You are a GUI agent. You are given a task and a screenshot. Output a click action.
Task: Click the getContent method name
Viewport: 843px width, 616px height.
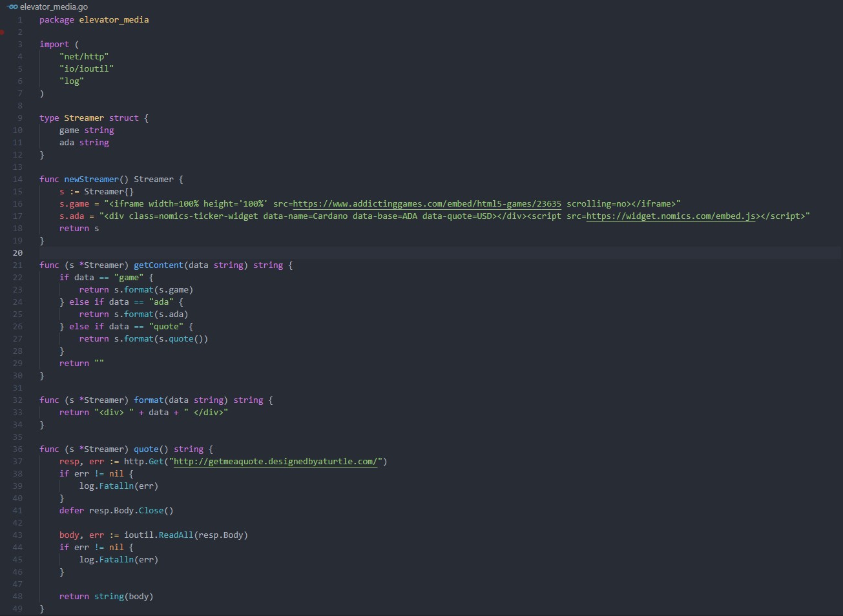(159, 265)
